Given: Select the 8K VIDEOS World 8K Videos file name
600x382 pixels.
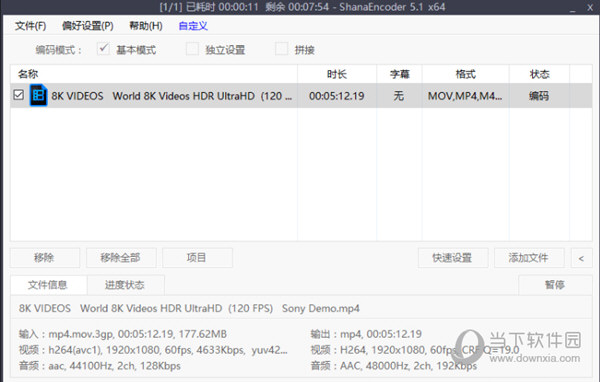Looking at the screenshot, I should [x=171, y=96].
